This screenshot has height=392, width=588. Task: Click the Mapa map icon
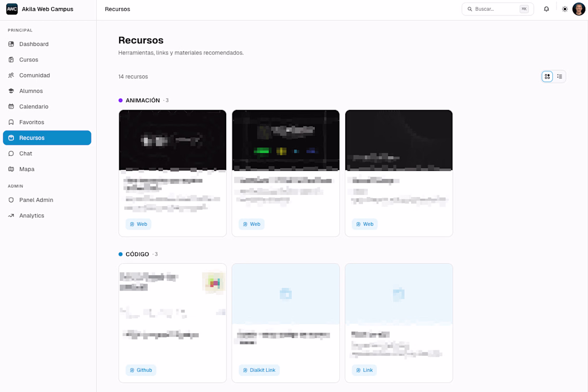(11, 169)
